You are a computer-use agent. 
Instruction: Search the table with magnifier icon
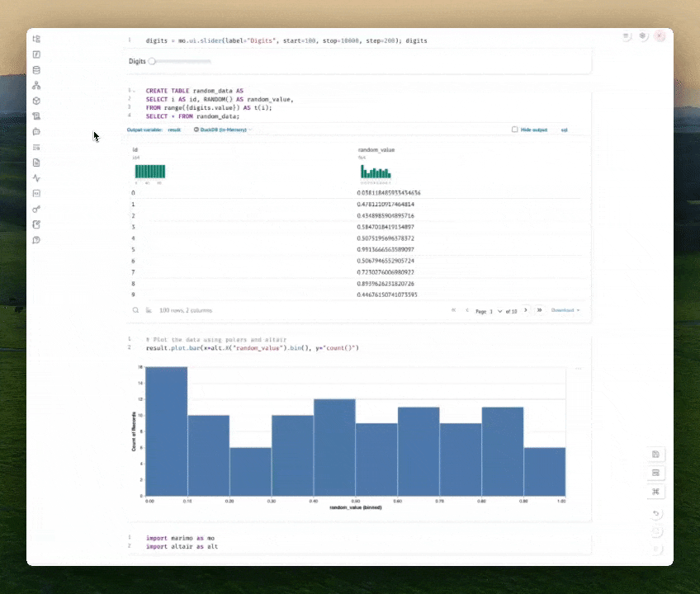tap(136, 310)
